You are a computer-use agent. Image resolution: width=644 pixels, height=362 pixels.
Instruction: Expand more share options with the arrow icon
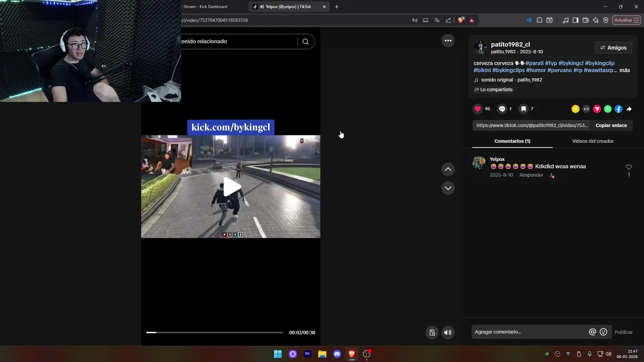click(x=629, y=109)
